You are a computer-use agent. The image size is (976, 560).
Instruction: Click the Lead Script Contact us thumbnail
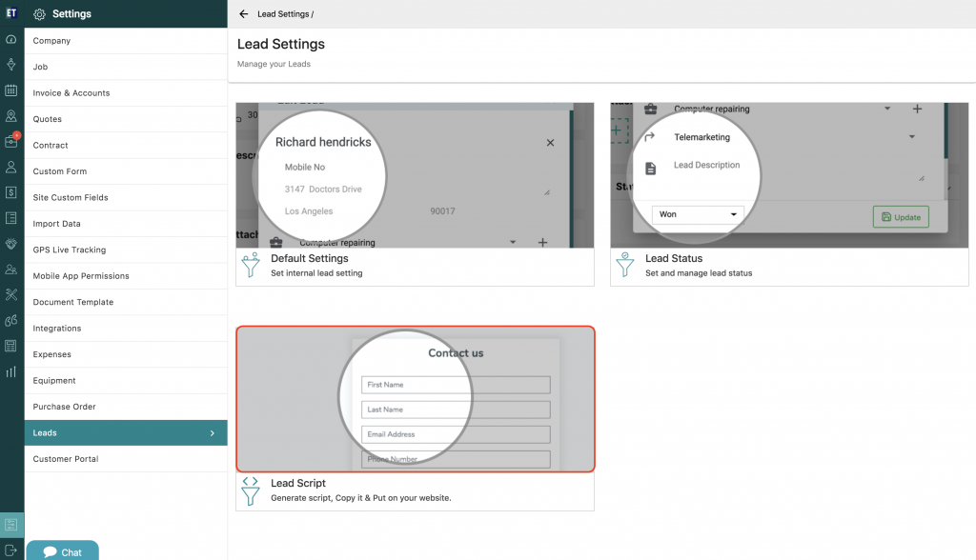point(416,399)
